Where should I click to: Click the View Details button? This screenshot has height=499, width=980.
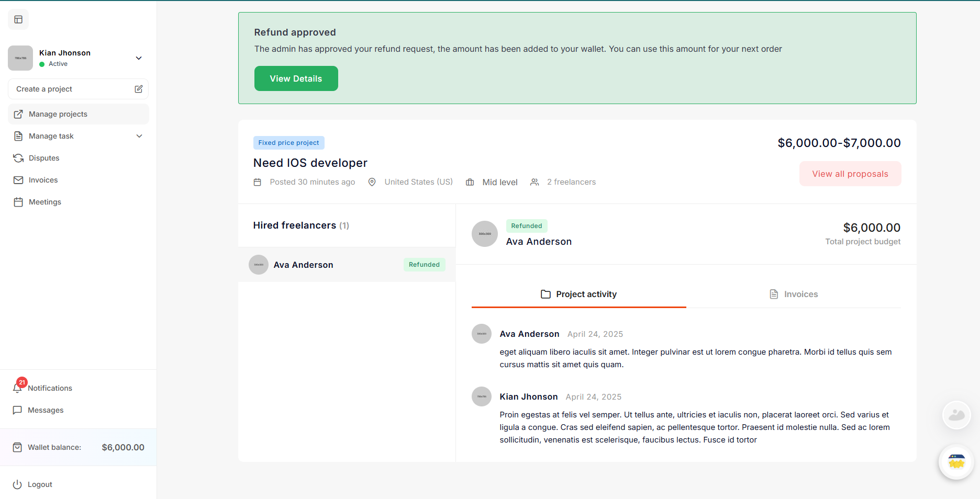point(296,78)
